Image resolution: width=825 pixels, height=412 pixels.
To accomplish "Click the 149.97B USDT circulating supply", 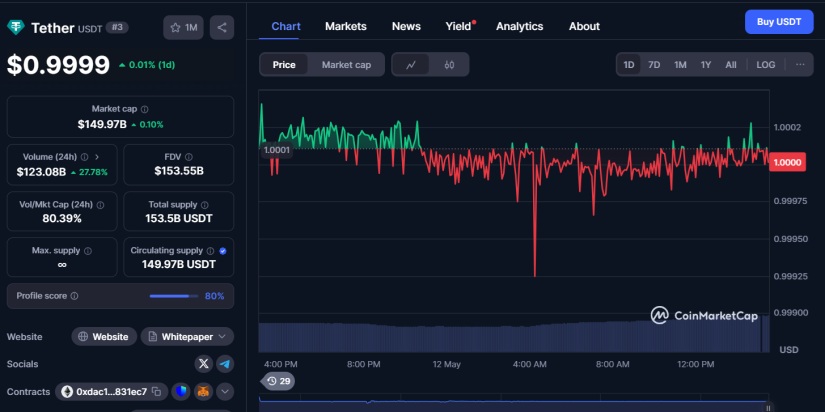I will [x=179, y=264].
